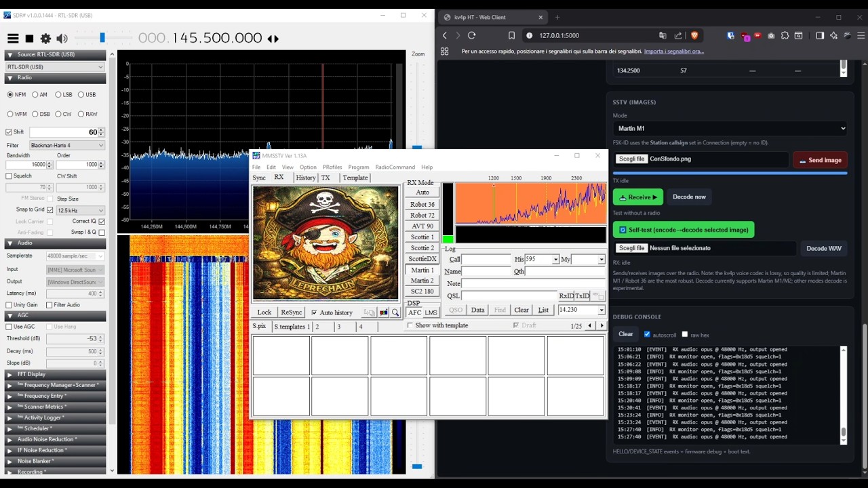The image size is (868, 488).
Task: Select the USB demodulation mode
Action: coord(87,95)
